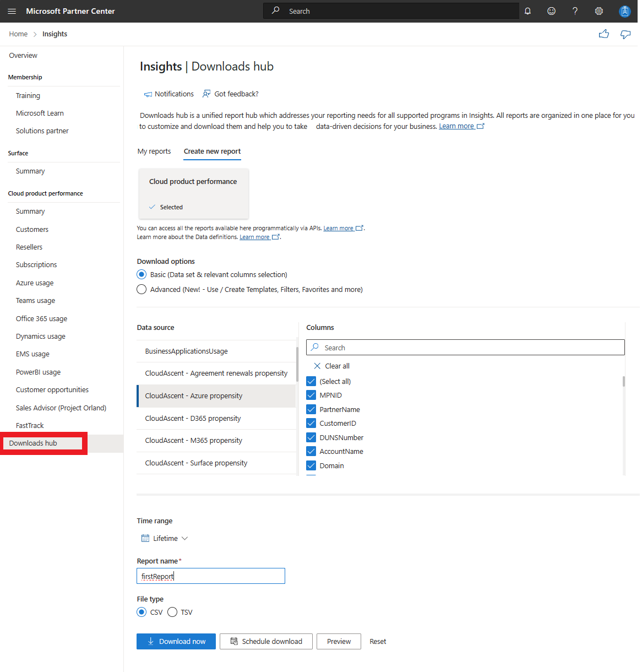Open the settings gear
The image size is (642, 672).
tap(599, 11)
